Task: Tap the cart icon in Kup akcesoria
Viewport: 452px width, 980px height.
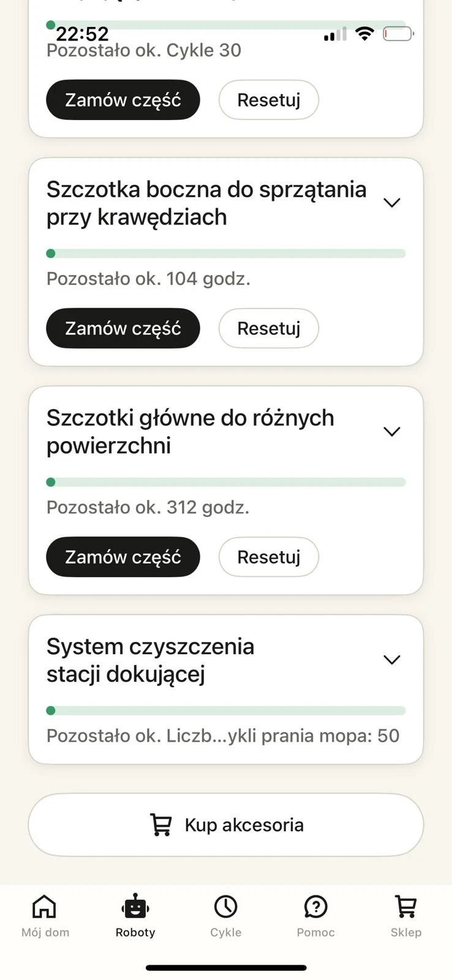Action: (x=161, y=825)
